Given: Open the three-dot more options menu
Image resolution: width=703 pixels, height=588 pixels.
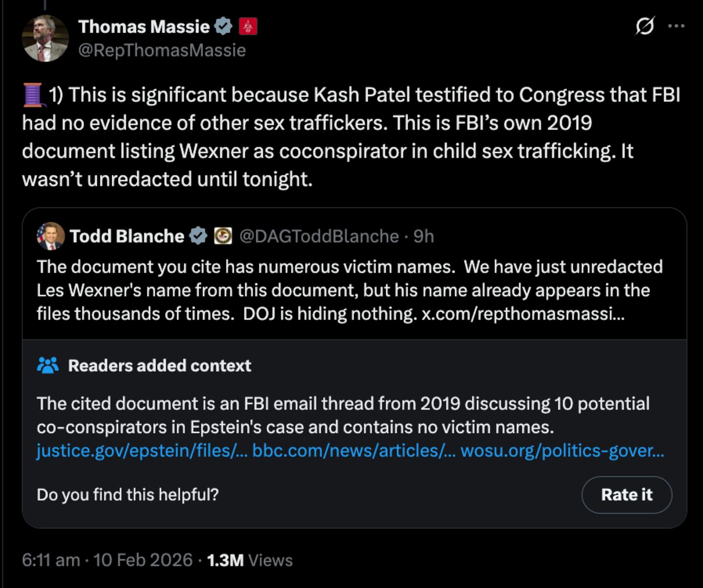Looking at the screenshot, I should pos(676,26).
